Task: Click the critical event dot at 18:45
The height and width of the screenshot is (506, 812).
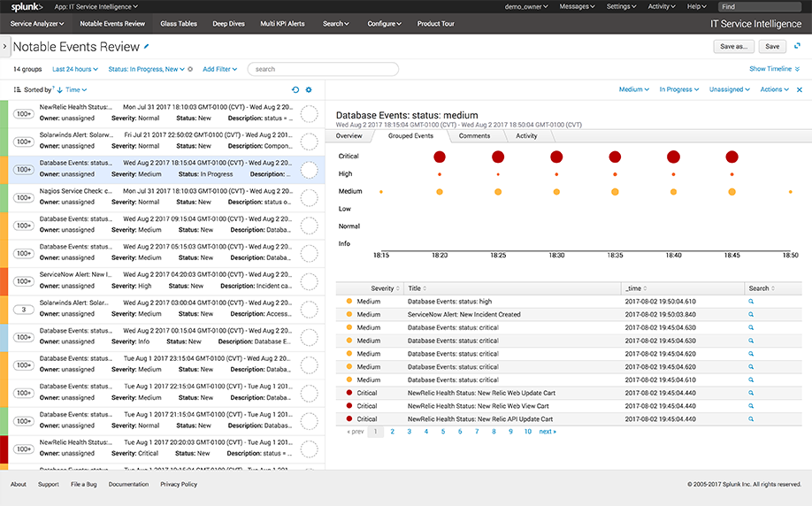Action: [x=732, y=157]
